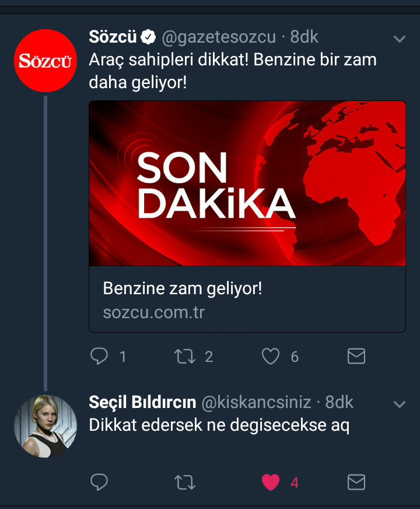The height and width of the screenshot is (509, 420).
Task: Open the @gazetesozcu handle
Action: click(218, 37)
